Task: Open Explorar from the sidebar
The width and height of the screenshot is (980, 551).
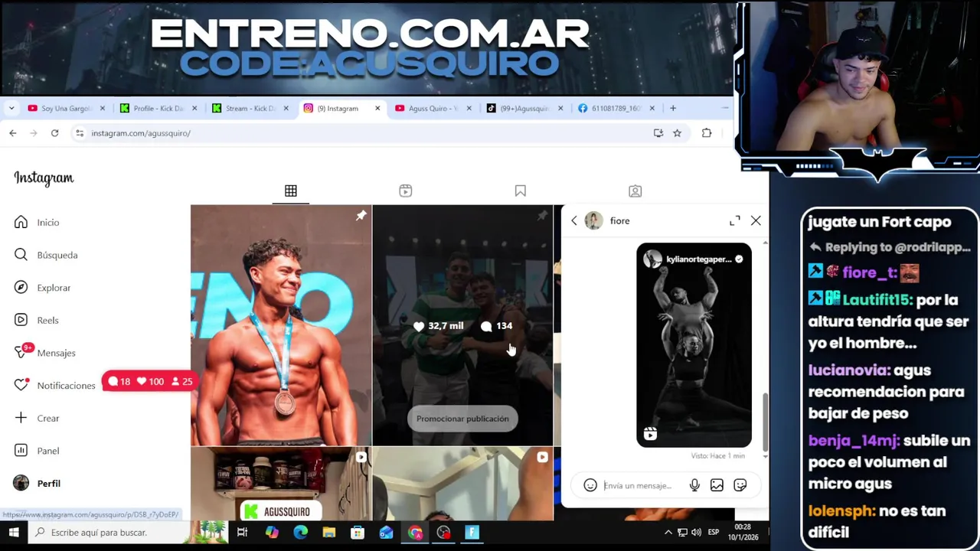Action: (x=43, y=288)
